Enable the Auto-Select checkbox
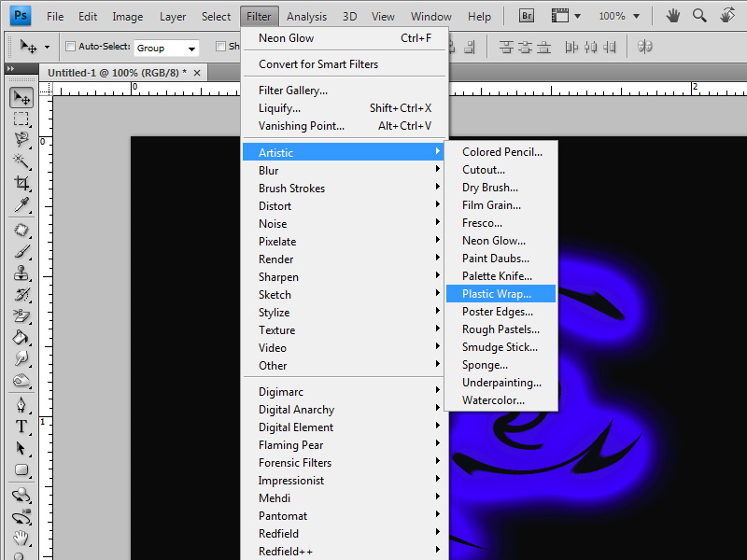 pyautogui.click(x=70, y=47)
